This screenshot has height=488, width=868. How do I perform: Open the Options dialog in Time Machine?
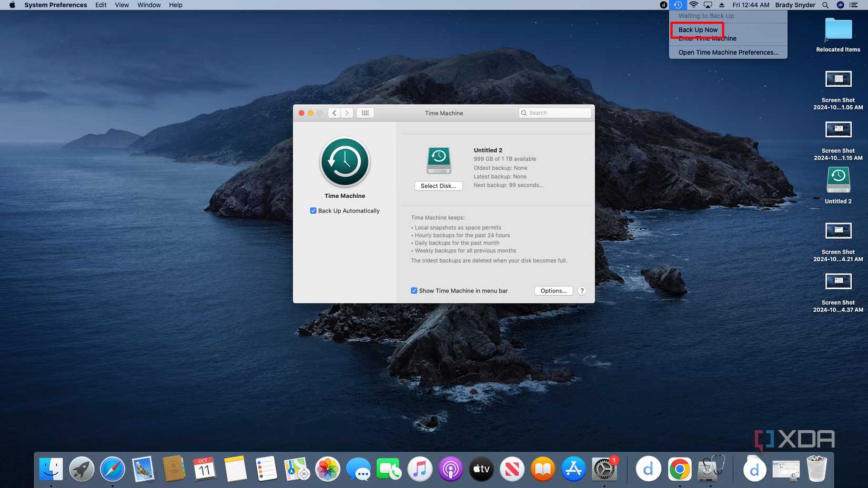click(553, 290)
